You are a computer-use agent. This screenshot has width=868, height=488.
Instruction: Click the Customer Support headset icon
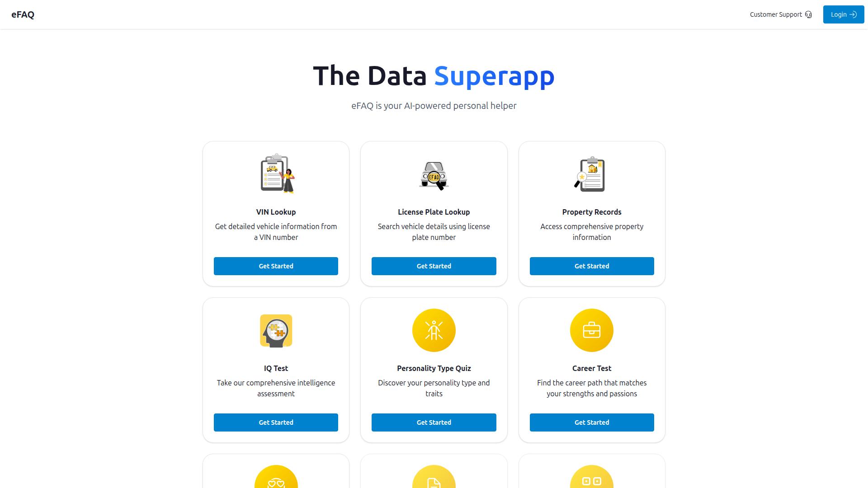tap(808, 14)
